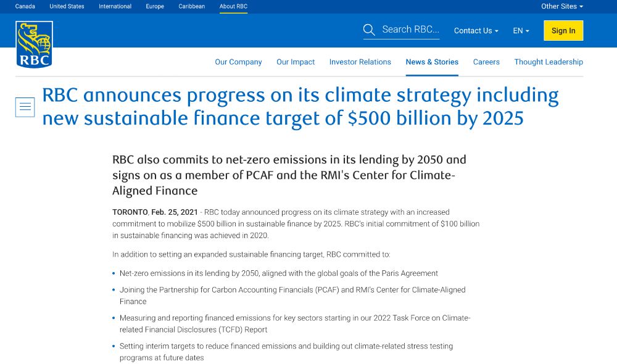Click the 'In addition to setting' paragraph

251,255
